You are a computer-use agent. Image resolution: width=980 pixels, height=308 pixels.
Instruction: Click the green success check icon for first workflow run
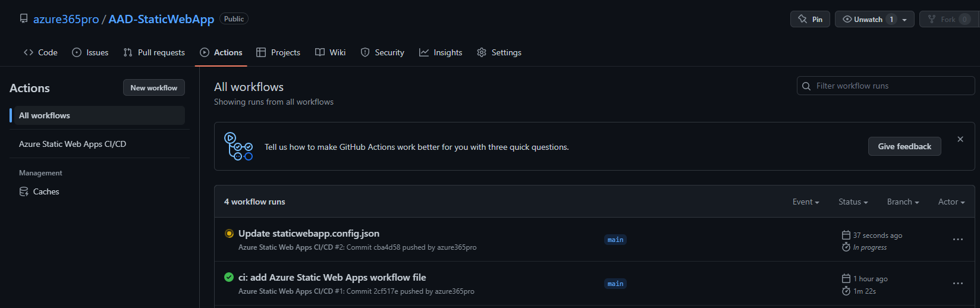pyautogui.click(x=229, y=277)
